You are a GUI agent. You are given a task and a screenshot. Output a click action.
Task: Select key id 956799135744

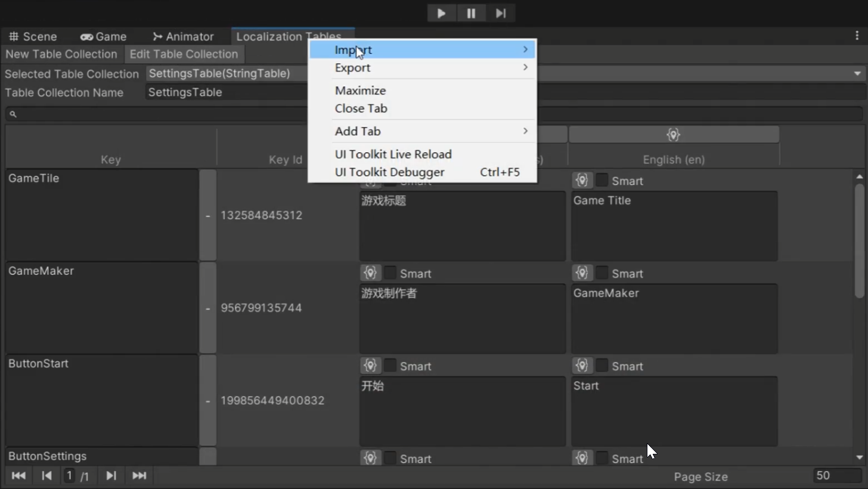click(262, 308)
